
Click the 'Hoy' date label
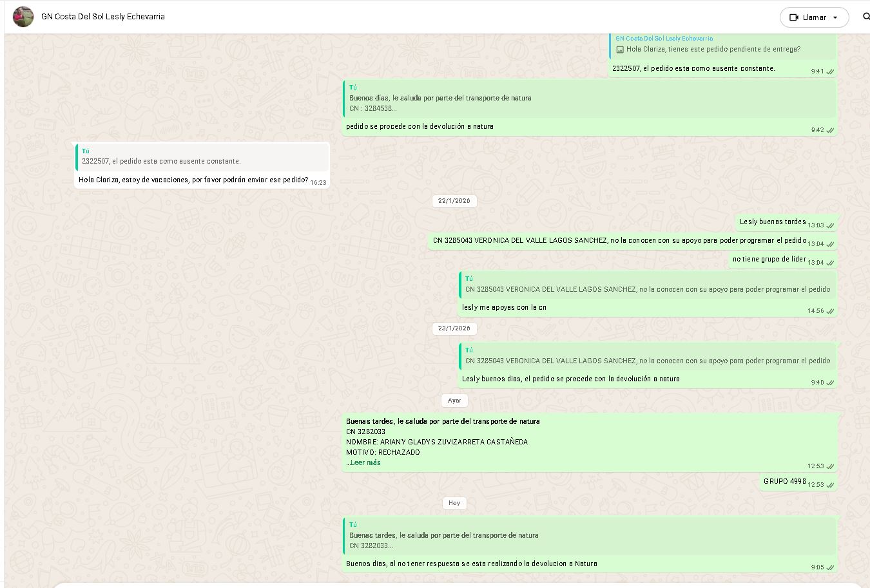click(x=454, y=503)
